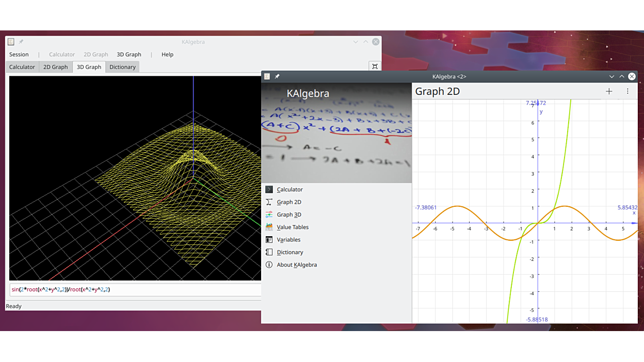The height and width of the screenshot is (362, 644).
Task: Click the Variables sidebar icon
Action: (x=269, y=240)
